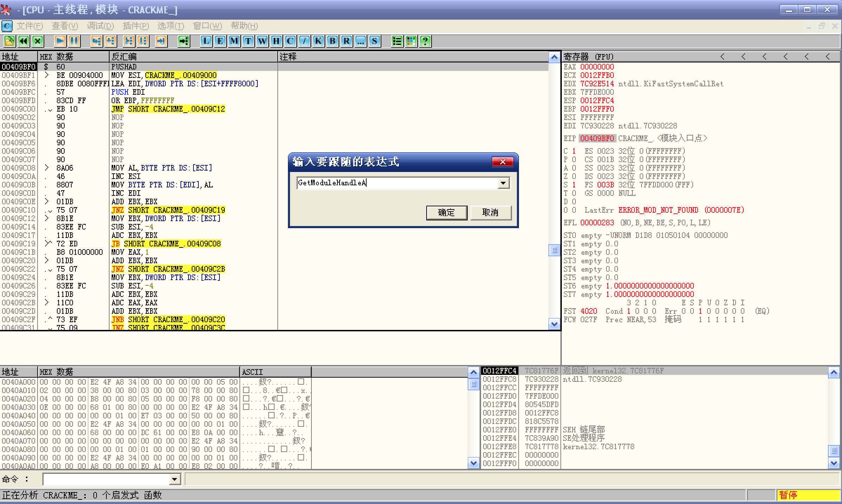
Task: Open the Memory map M window icon
Action: pos(234,41)
